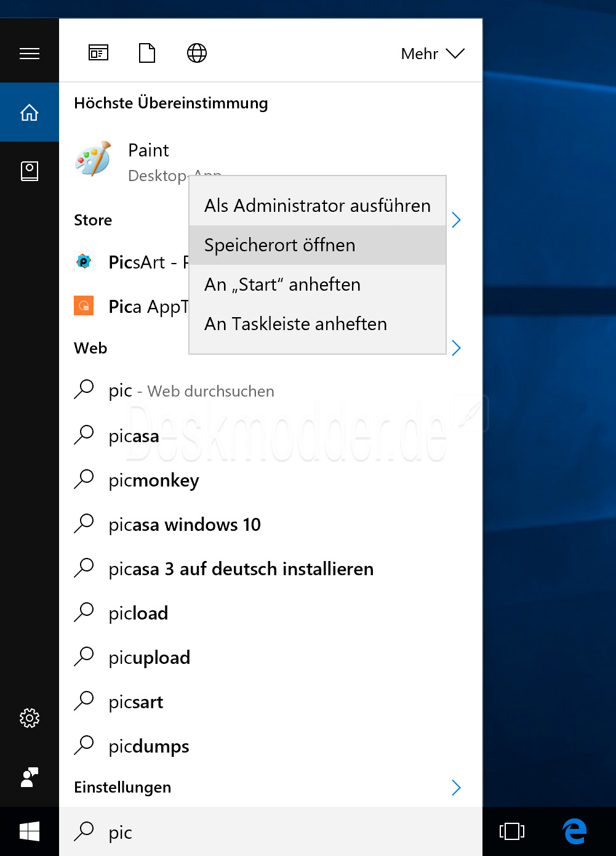Click the PicsArt app icon
Image resolution: width=616 pixels, height=856 pixels.
tap(84, 262)
